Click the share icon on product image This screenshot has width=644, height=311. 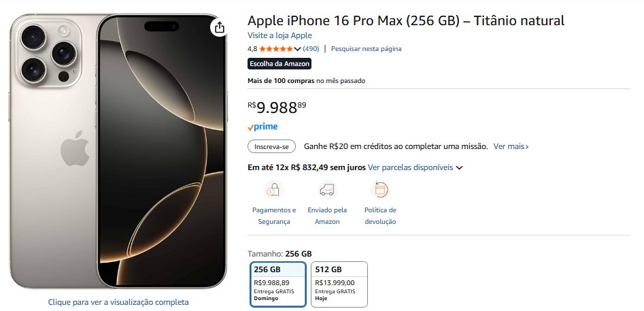tap(219, 28)
